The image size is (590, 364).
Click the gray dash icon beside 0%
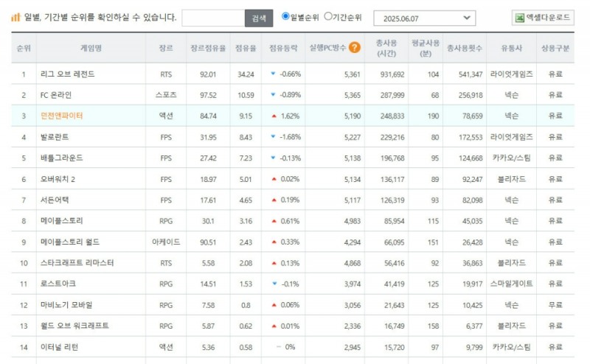279,347
